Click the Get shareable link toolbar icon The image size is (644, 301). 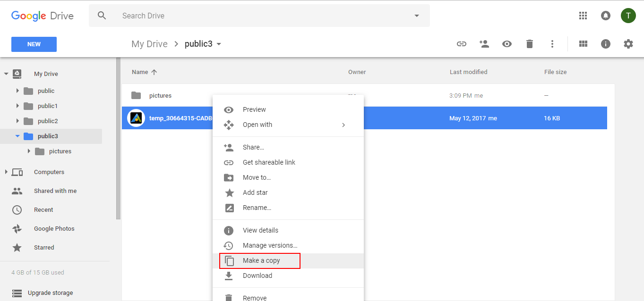point(462,44)
